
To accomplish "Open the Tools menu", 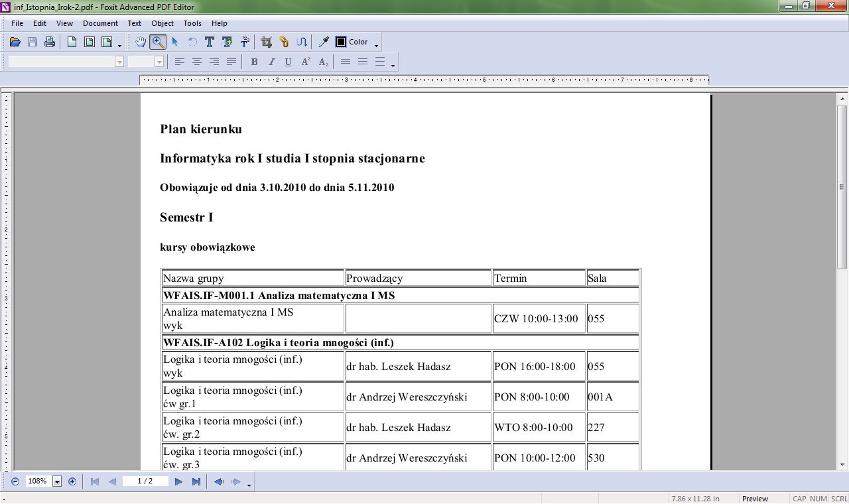I will click(x=192, y=23).
